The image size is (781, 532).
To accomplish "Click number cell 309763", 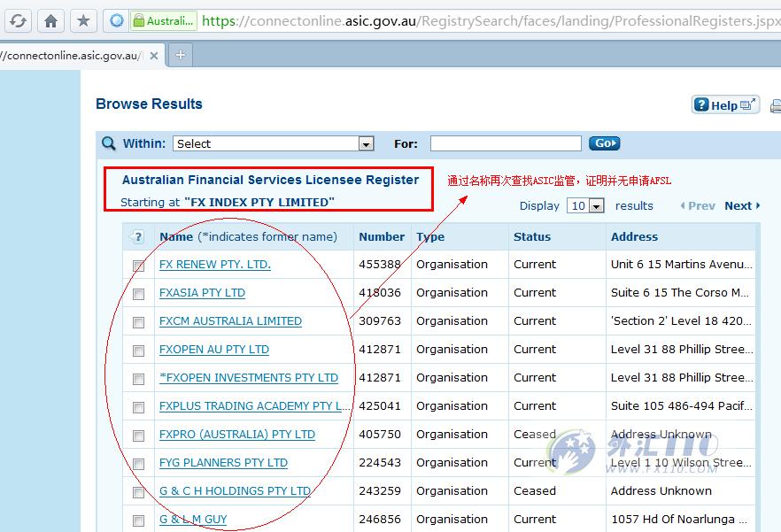I will tap(380, 321).
